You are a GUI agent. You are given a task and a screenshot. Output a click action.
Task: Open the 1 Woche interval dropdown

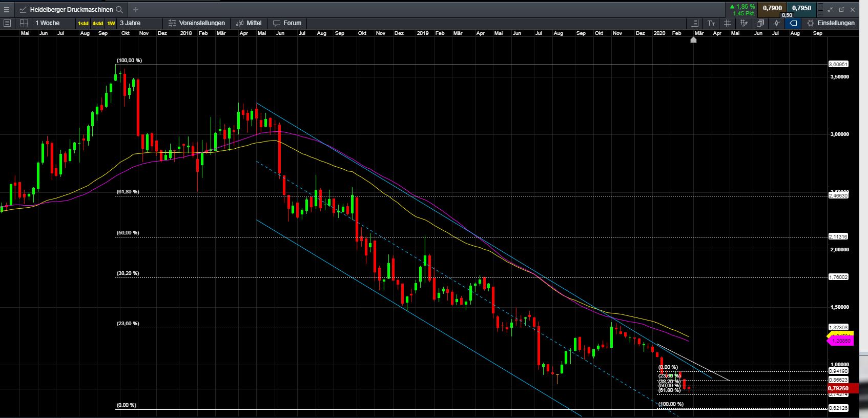click(48, 23)
